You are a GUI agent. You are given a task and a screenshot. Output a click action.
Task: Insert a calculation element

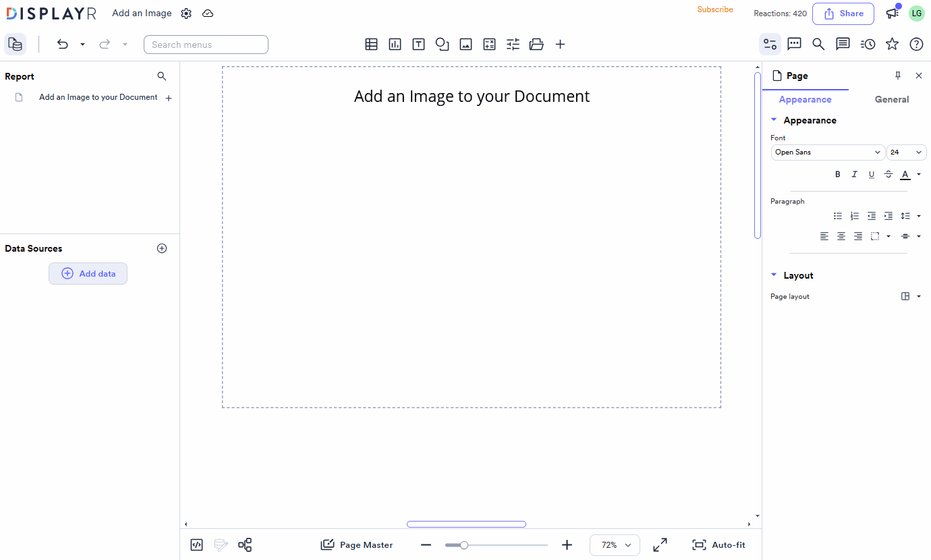pos(489,44)
